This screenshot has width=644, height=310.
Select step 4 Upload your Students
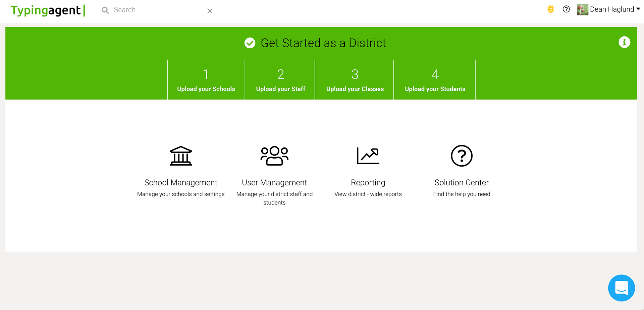[x=435, y=80]
